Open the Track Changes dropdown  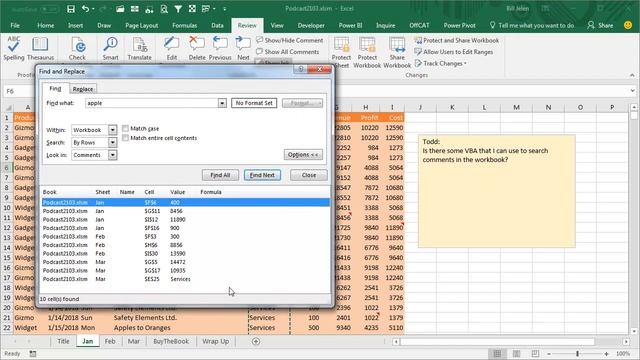click(440, 63)
